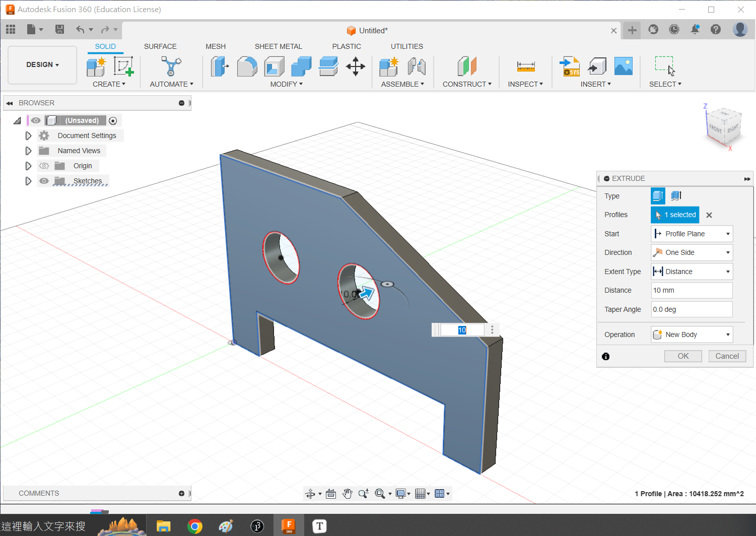Select the Press Pull tool

220,66
